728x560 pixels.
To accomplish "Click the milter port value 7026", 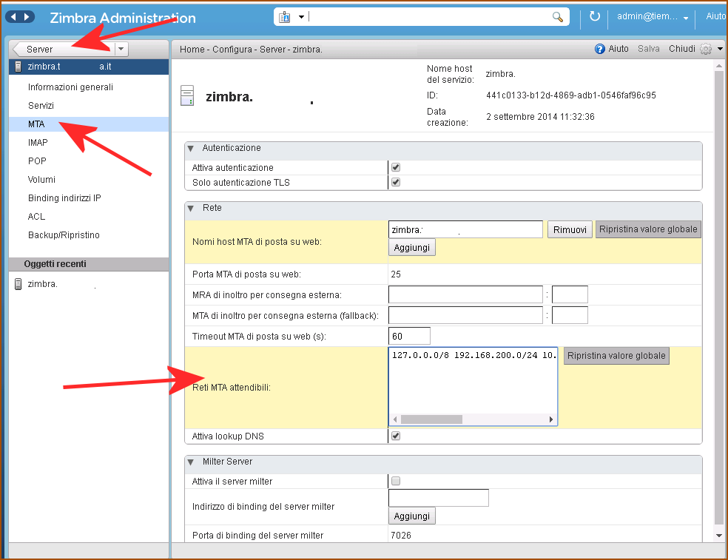I will [x=401, y=535].
